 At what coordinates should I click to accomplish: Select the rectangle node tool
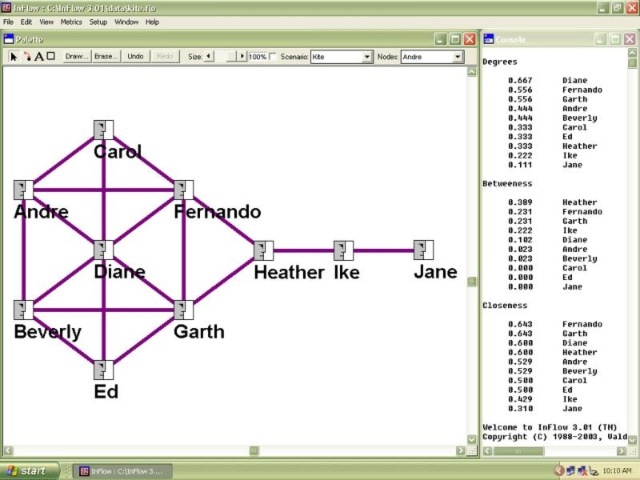(x=51, y=56)
